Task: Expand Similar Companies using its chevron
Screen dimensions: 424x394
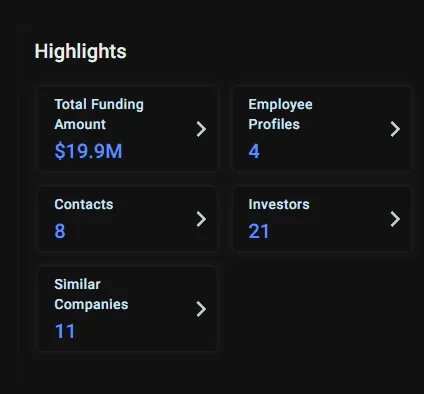Action: [201, 309]
